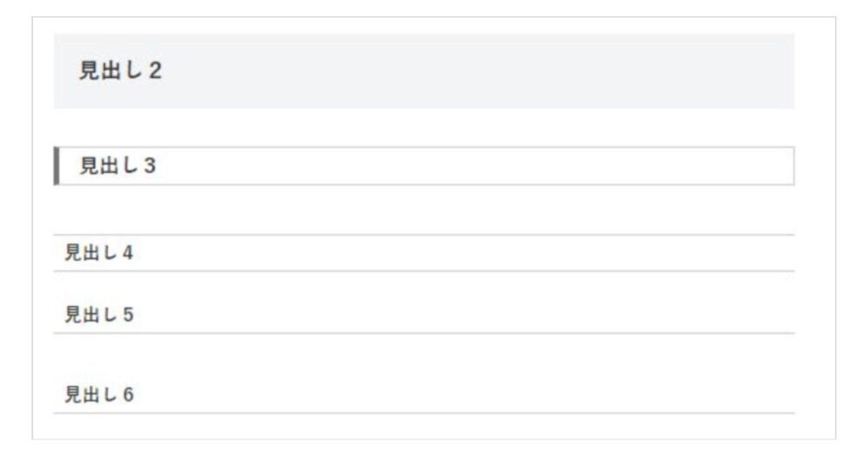Click the 見 character in 見出し 2

click(x=89, y=72)
